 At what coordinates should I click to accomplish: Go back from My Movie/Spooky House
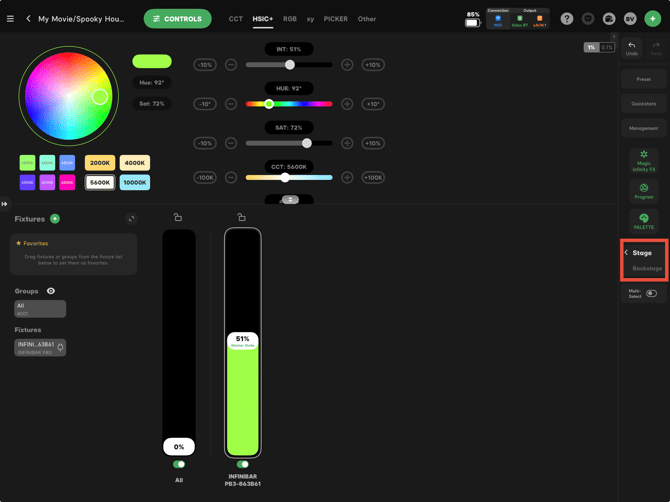point(28,19)
